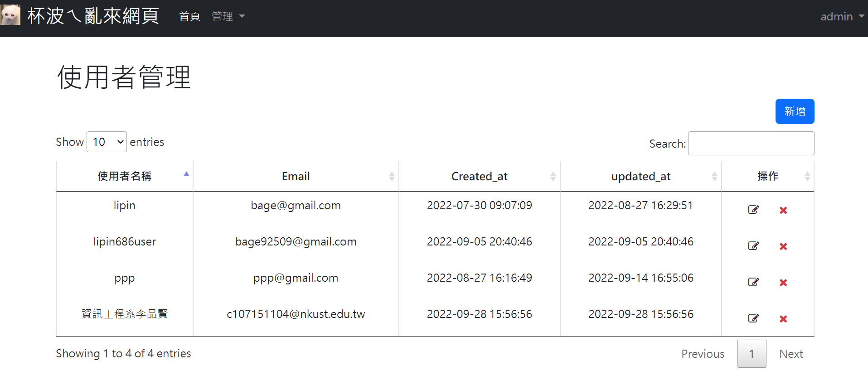Click the Showing 1 to 4 entries text
The height and width of the screenshot is (375, 868).
(x=123, y=353)
